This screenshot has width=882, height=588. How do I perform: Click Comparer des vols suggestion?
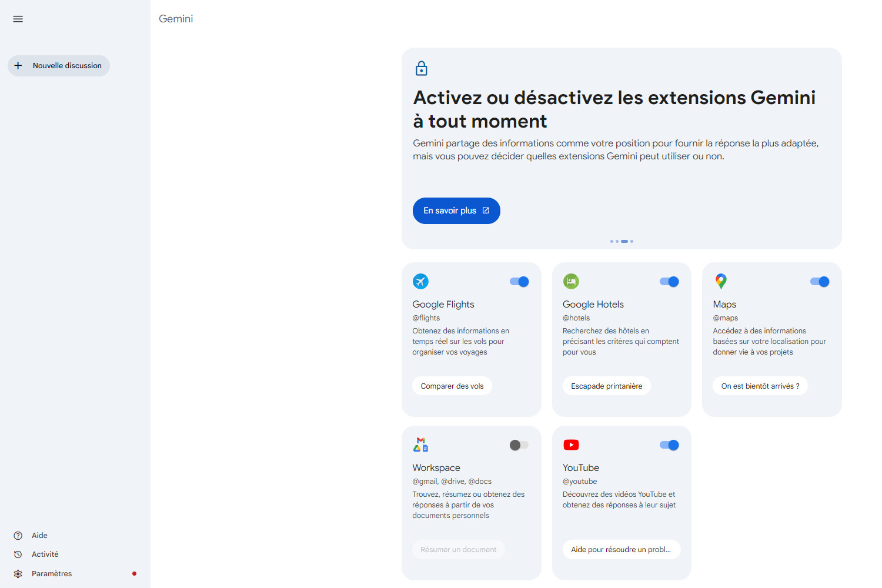point(452,386)
